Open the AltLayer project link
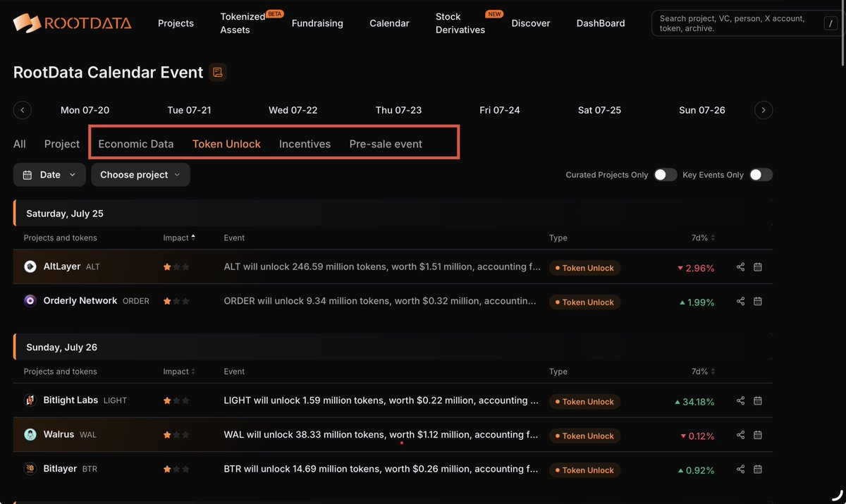Viewport: 846px width, 504px height. [62, 266]
